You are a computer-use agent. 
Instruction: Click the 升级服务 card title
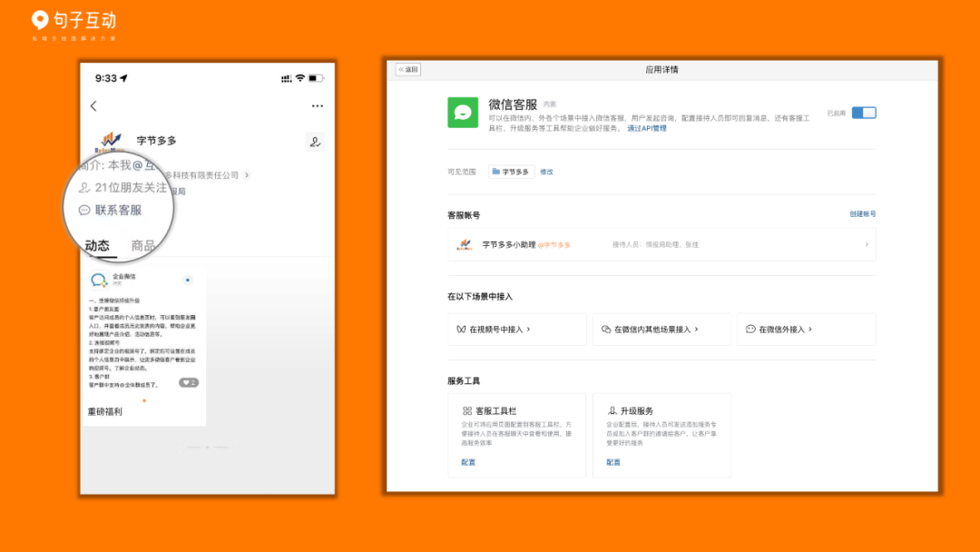click(637, 410)
